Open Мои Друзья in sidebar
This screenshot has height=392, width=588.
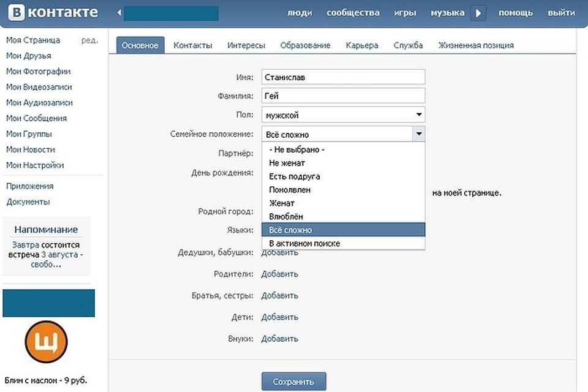point(29,56)
